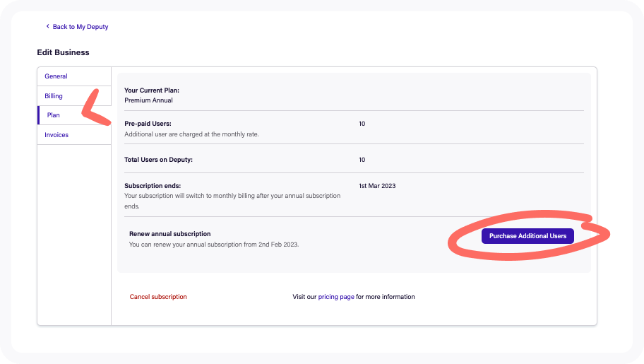Click the red Cancel subscription link
This screenshot has width=644, height=364.
pos(158,297)
